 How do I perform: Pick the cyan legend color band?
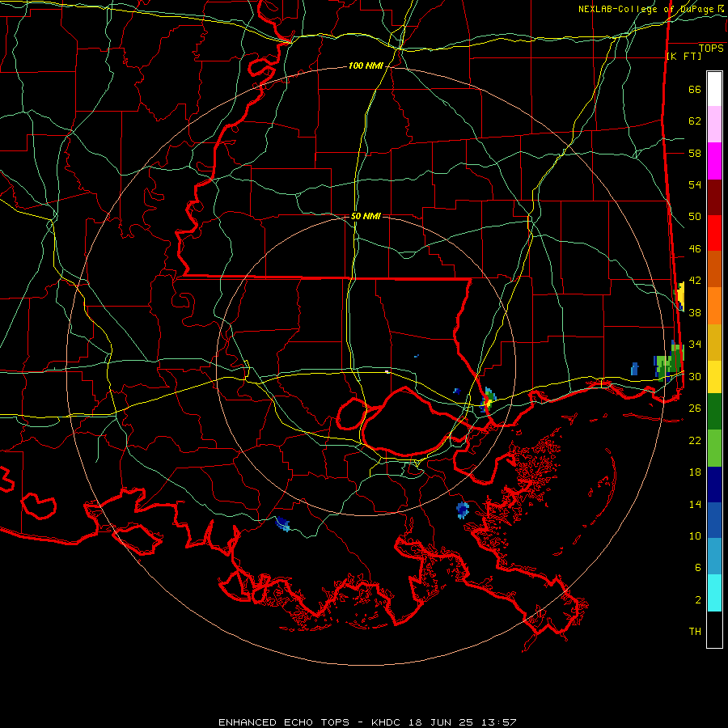(x=714, y=593)
